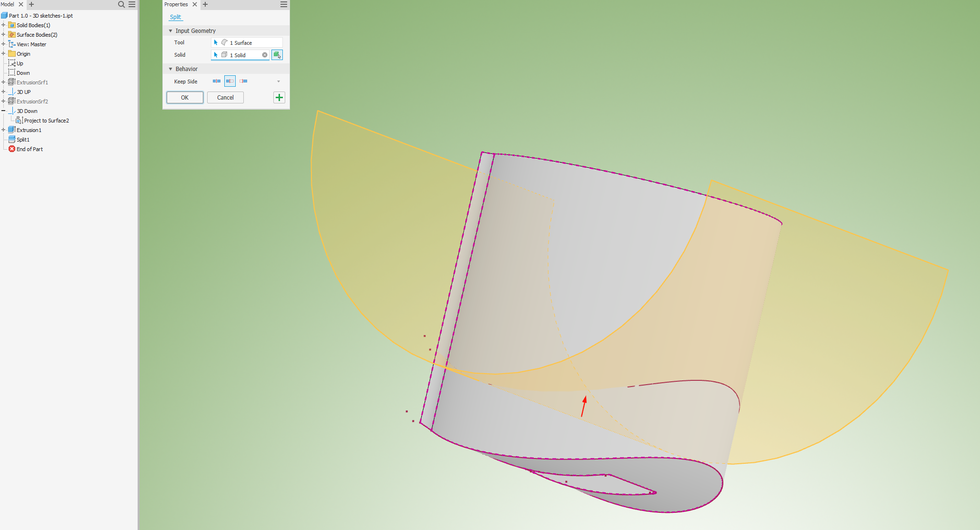Click the chain-link Solid selector icon
This screenshot has width=980, height=530.
pos(277,55)
